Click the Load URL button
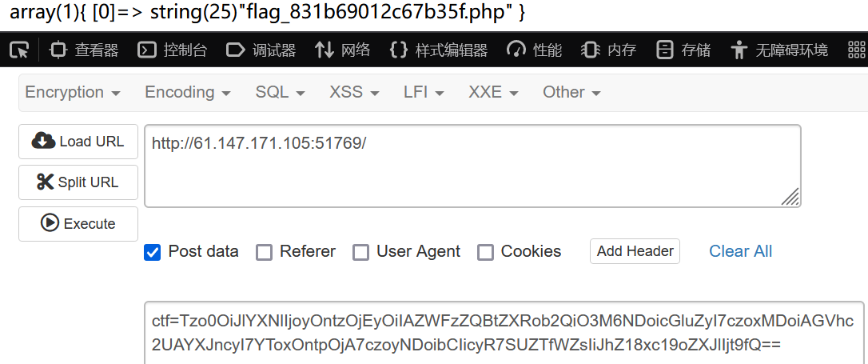Image resolution: width=868 pixels, height=364 pixels. click(x=78, y=142)
